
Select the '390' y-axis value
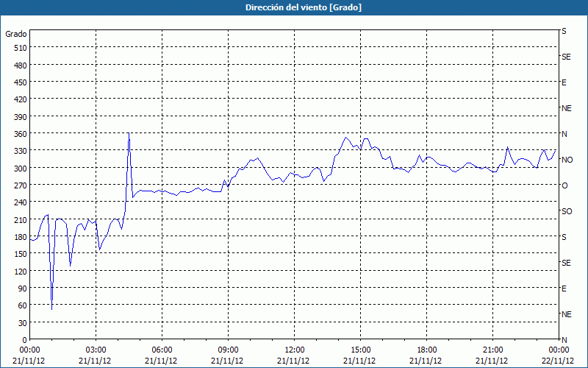pos(21,117)
